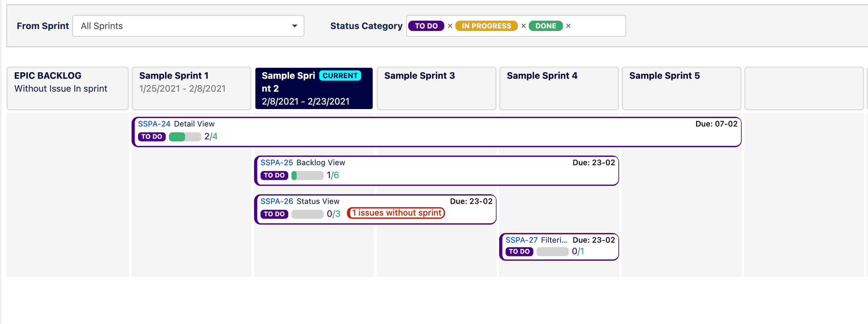The image size is (868, 324).
Task: Click the TO DO badge on SSPA-26
Action: tap(274, 214)
